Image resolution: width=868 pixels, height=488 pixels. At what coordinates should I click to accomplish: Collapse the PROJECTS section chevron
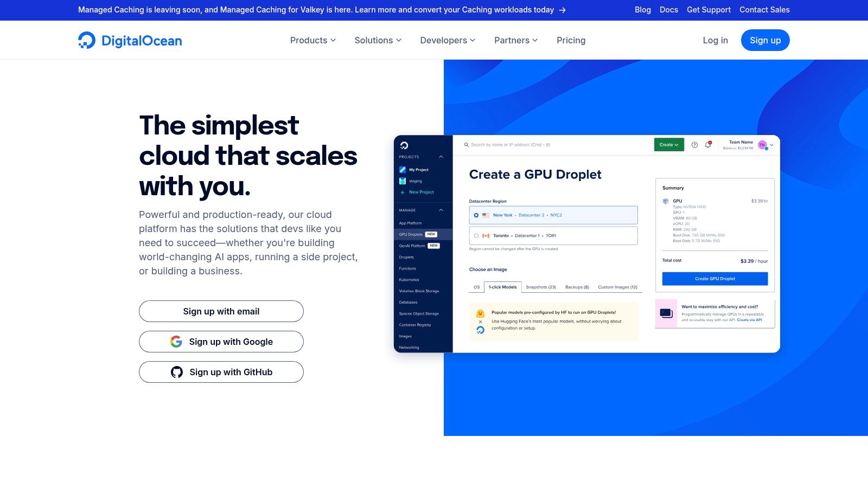coord(441,157)
